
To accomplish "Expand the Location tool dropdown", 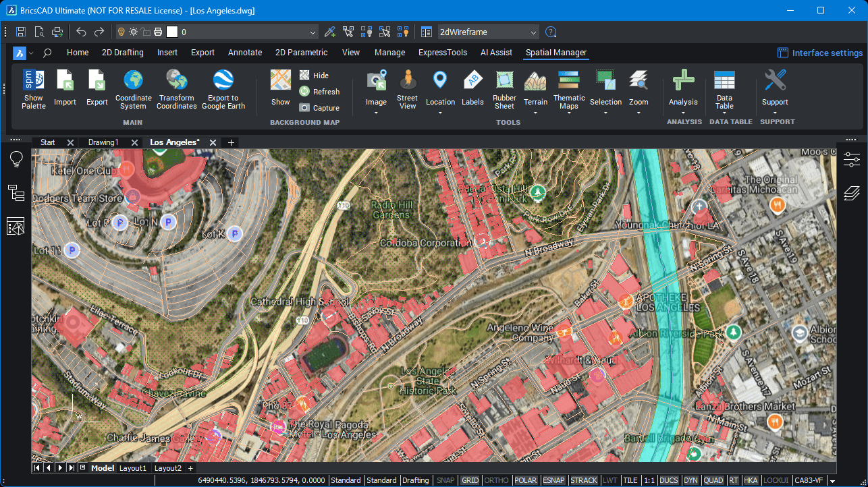I will coord(440,112).
